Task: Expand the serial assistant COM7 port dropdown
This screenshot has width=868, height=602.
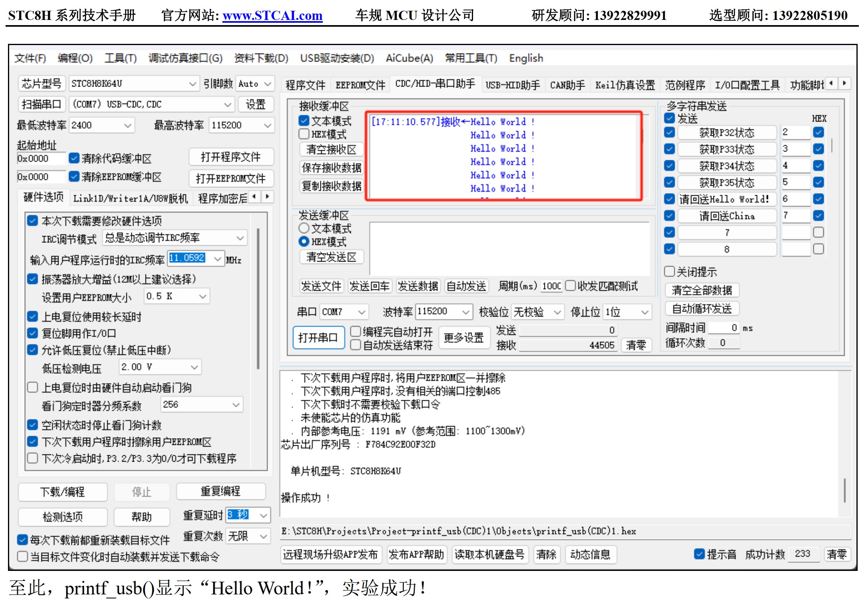Action: (361, 312)
